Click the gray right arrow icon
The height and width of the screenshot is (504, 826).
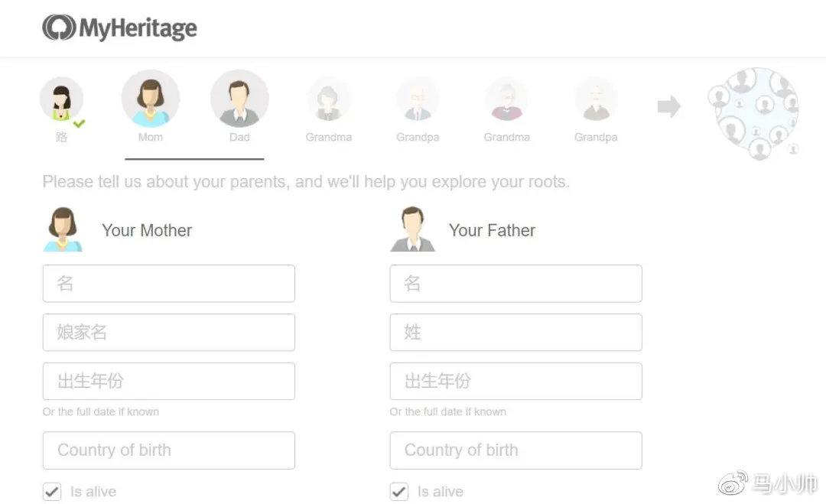pos(669,106)
